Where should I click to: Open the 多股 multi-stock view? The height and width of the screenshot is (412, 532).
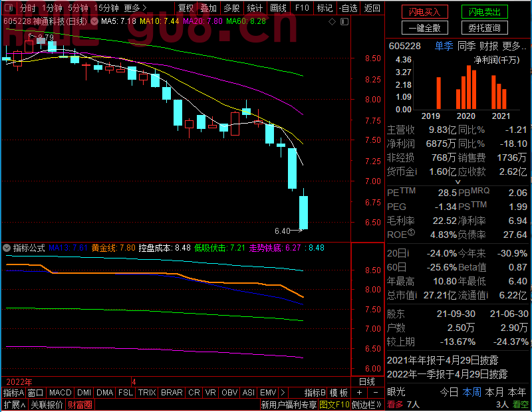click(x=231, y=8)
